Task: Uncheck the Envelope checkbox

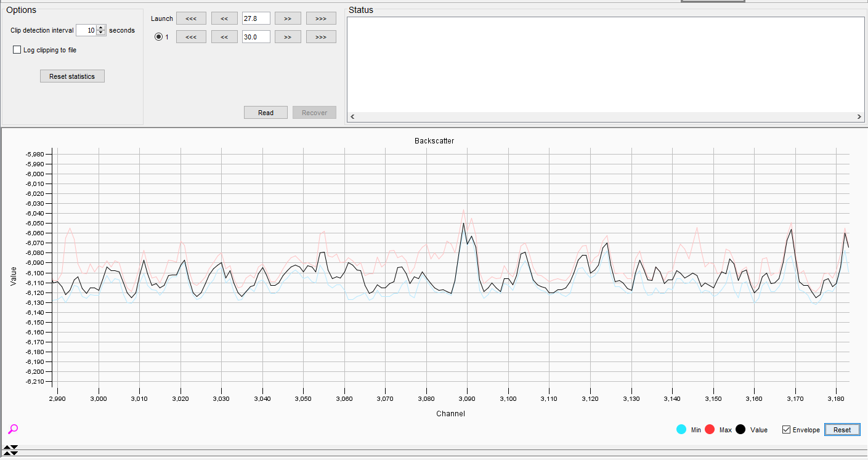Action: (786, 430)
